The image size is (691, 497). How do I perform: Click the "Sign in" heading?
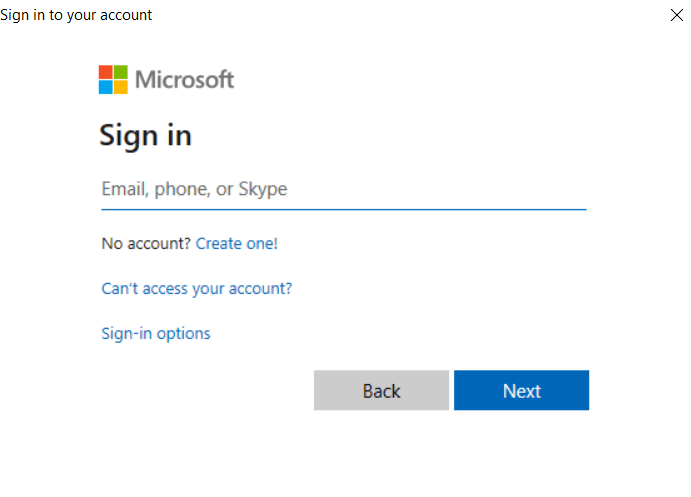(x=145, y=136)
